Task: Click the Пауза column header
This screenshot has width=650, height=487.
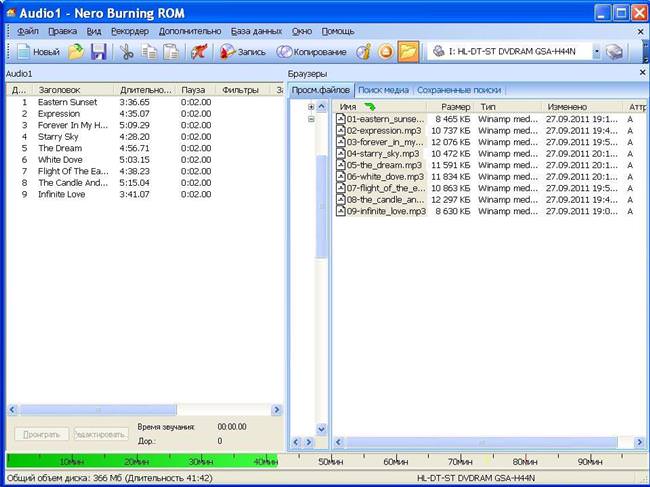Action: [195, 90]
